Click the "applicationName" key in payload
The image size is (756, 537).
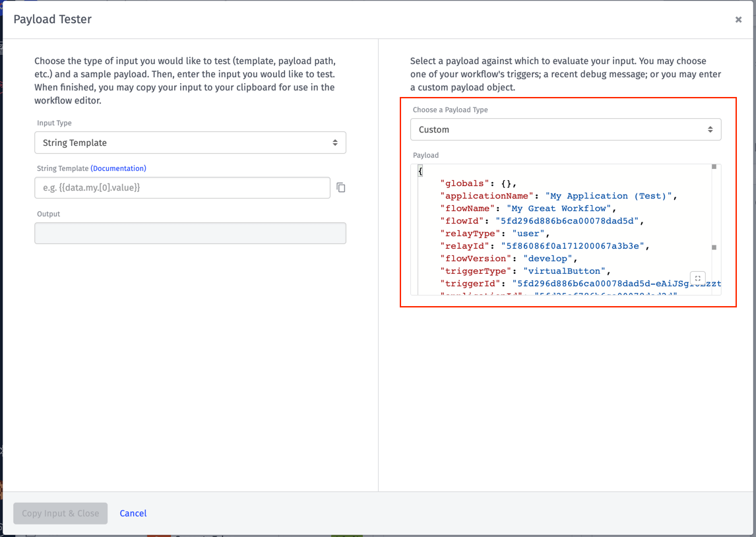(x=487, y=196)
